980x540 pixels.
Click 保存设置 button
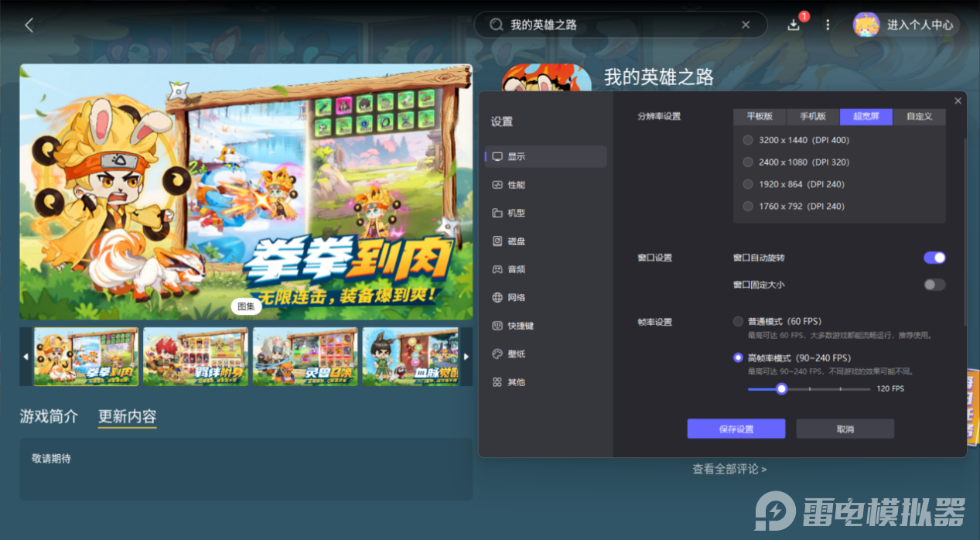click(x=736, y=429)
